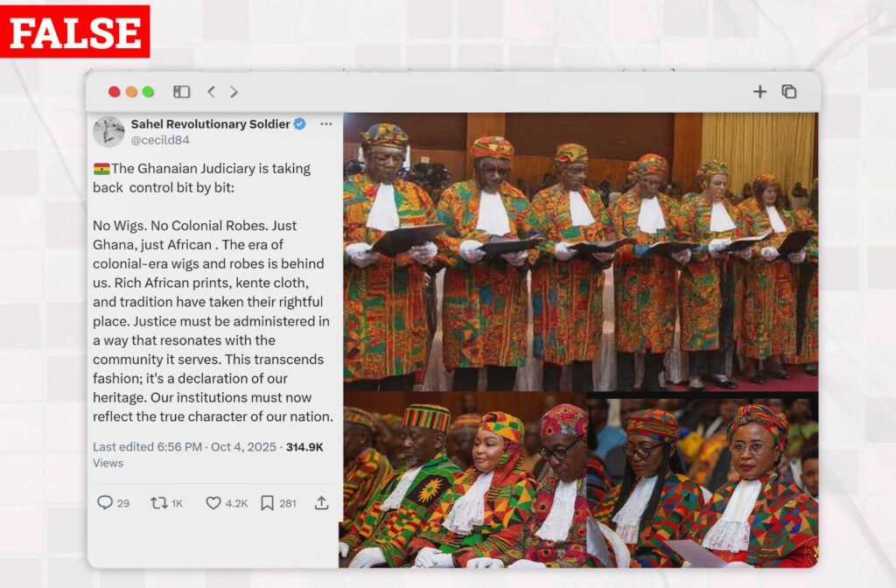The height and width of the screenshot is (588, 896).
Task: Share the tweet via upload icon
Action: click(x=322, y=503)
